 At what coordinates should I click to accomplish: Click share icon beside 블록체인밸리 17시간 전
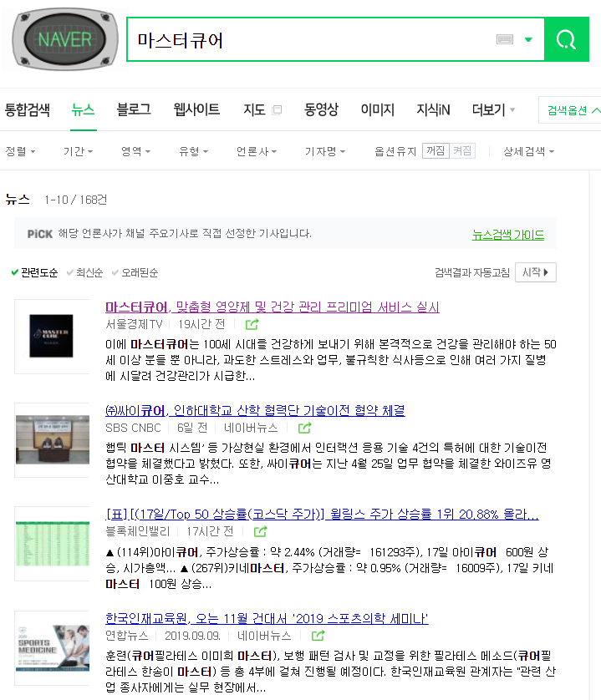click(x=260, y=532)
